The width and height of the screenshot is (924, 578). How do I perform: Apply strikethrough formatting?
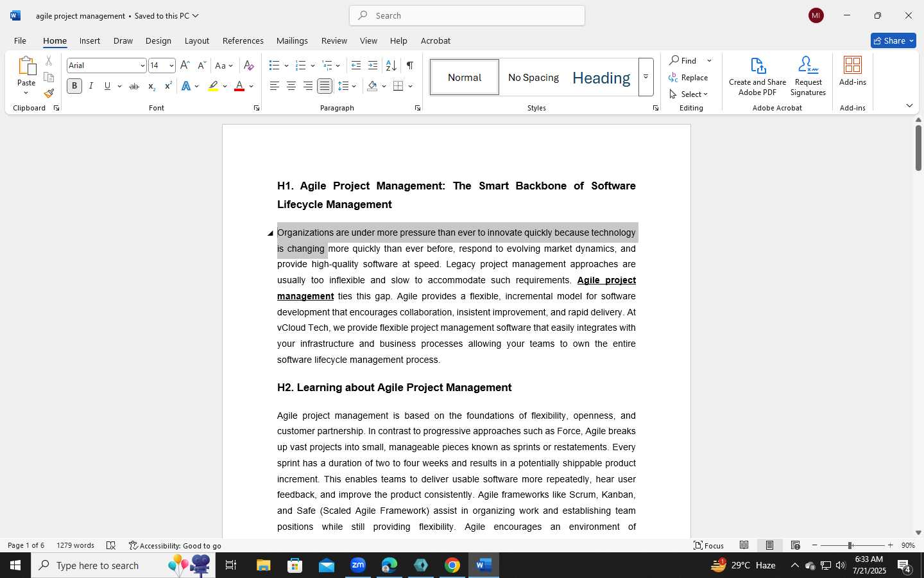(x=133, y=86)
